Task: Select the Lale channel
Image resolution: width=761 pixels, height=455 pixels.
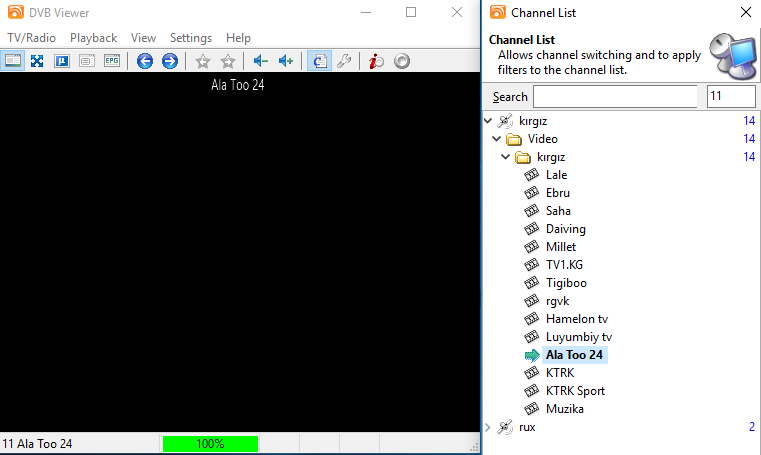Action: [x=556, y=175]
